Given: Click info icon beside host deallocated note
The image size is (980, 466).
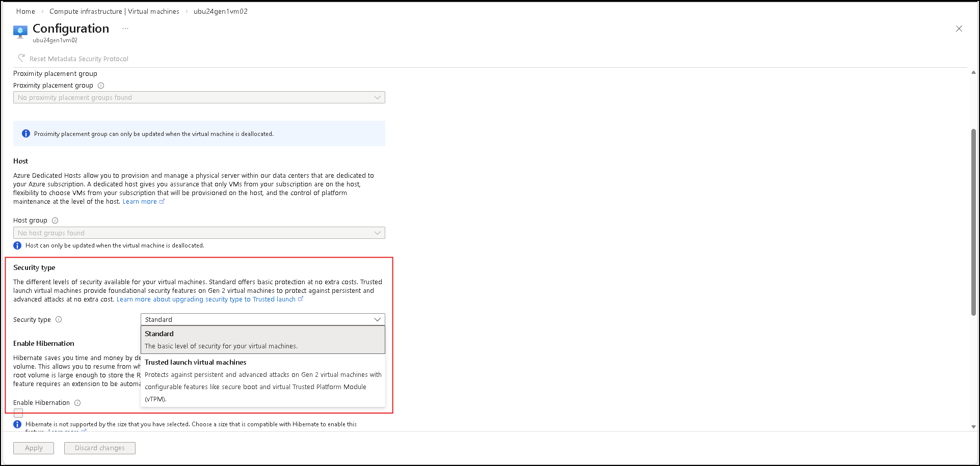Looking at the screenshot, I should click(17, 245).
